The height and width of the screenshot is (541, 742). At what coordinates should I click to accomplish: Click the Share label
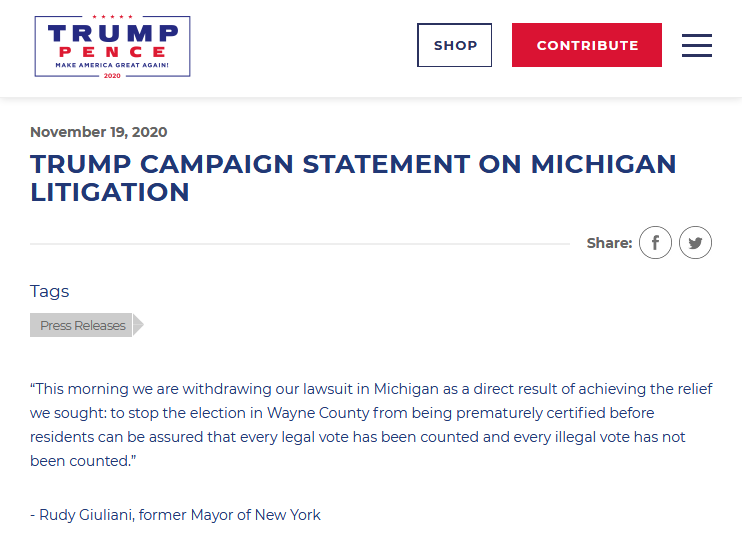[609, 243]
